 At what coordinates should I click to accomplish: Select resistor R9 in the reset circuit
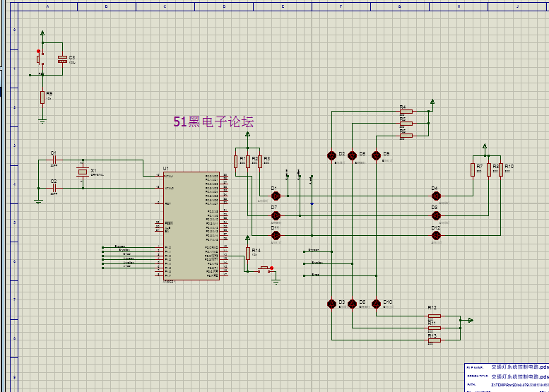point(42,97)
